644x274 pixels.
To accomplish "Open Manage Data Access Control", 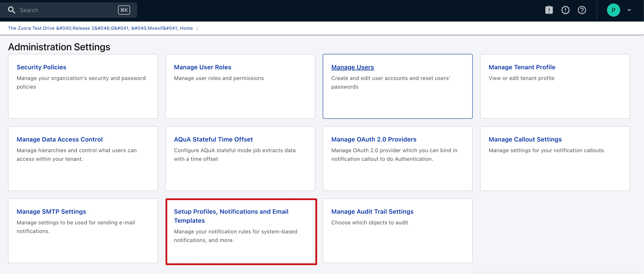I will point(60,139).
